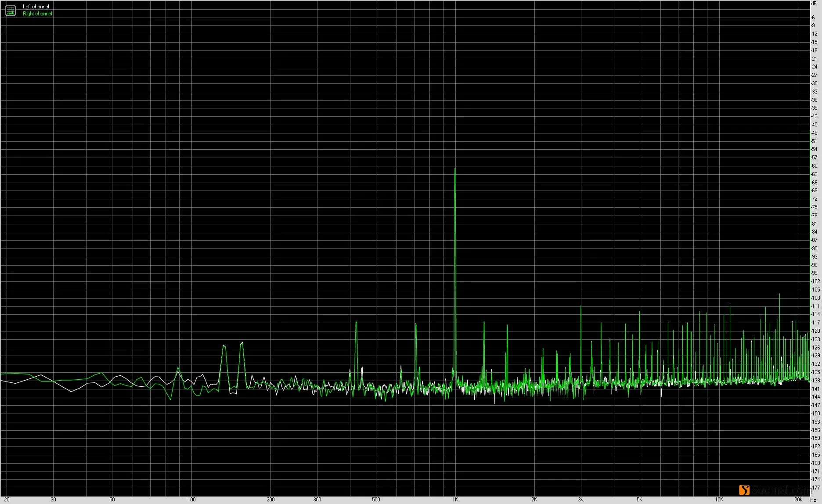Click the "-90" dB scale value
The height and width of the screenshot is (504, 822).
[815, 248]
